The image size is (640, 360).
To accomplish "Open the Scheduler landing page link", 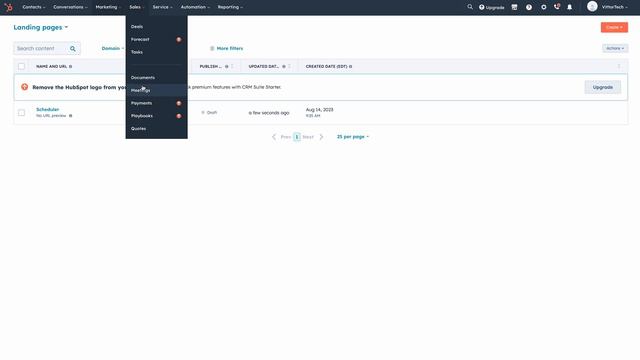I will (x=47, y=109).
